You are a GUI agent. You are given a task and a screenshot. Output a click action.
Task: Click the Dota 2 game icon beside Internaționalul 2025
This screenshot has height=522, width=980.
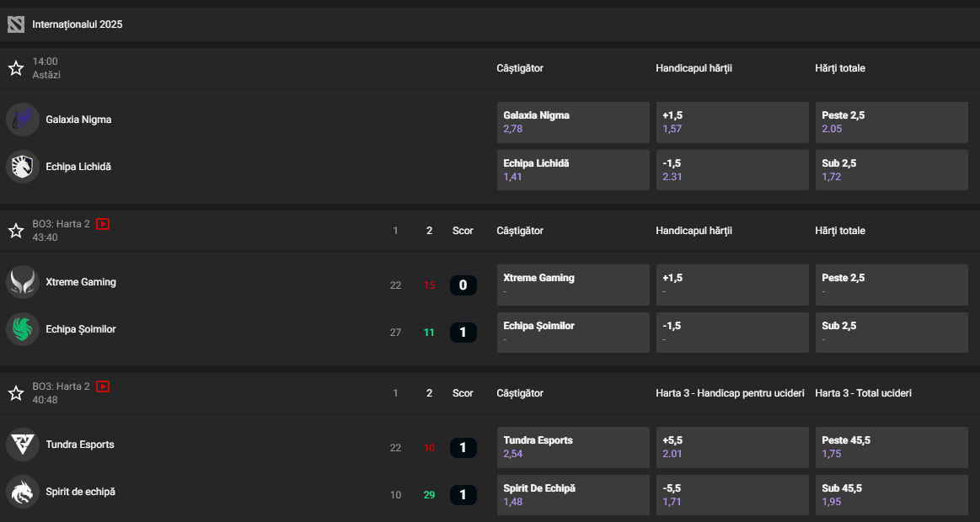(x=16, y=24)
